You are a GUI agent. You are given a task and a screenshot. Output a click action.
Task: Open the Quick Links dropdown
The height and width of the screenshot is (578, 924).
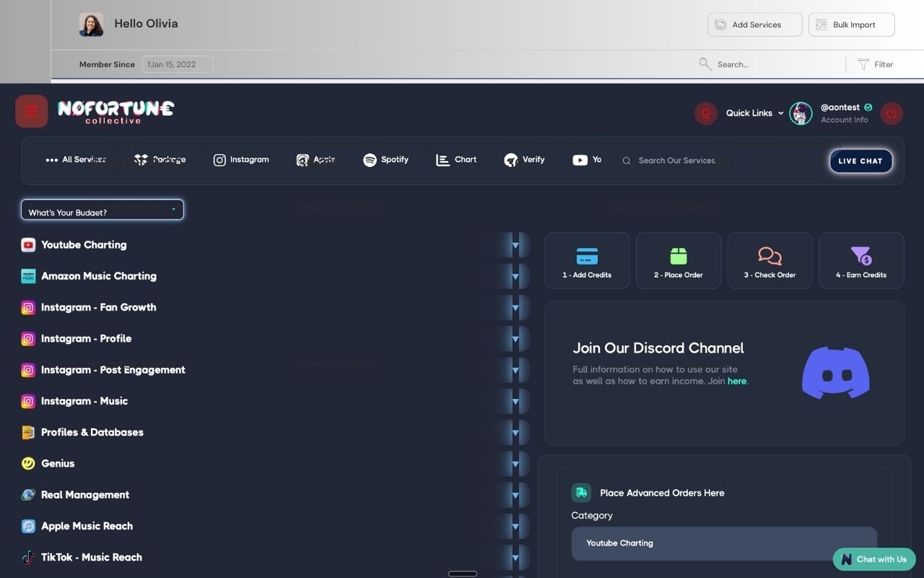click(754, 113)
